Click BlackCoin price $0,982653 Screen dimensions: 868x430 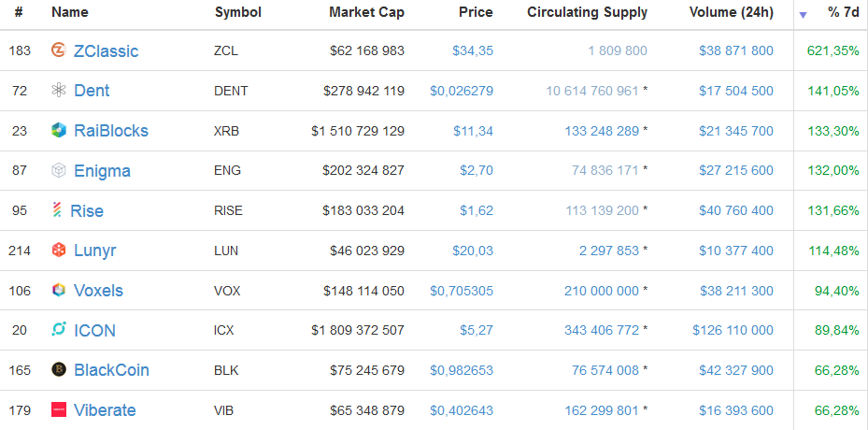[462, 370]
